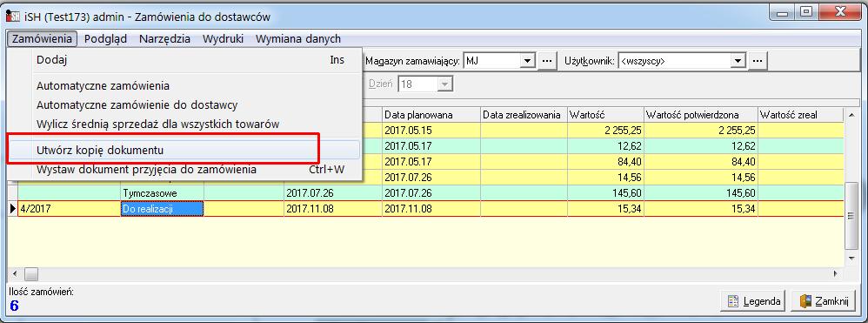Image resolution: width=868 pixels, height=323 pixels.
Task: Click the current row indicator arrow
Action: (x=13, y=209)
